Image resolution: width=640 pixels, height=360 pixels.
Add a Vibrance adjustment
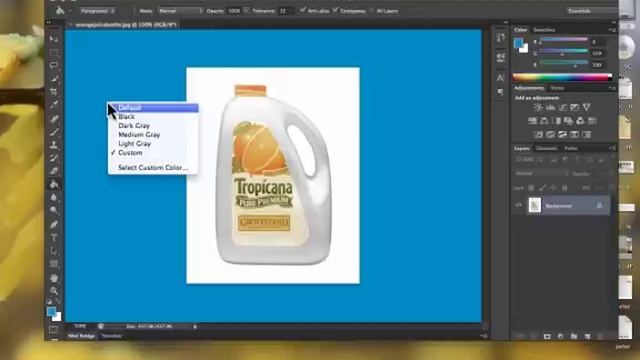(587, 107)
